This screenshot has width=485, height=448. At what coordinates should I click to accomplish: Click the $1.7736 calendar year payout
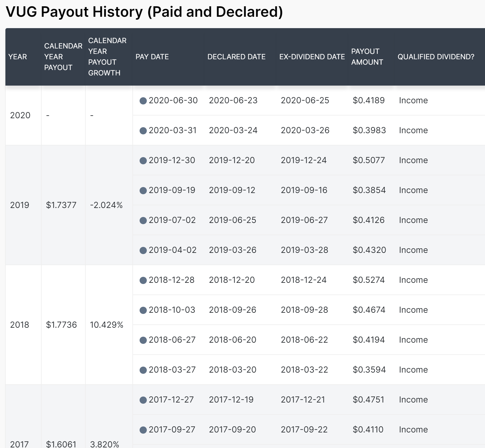pos(61,325)
